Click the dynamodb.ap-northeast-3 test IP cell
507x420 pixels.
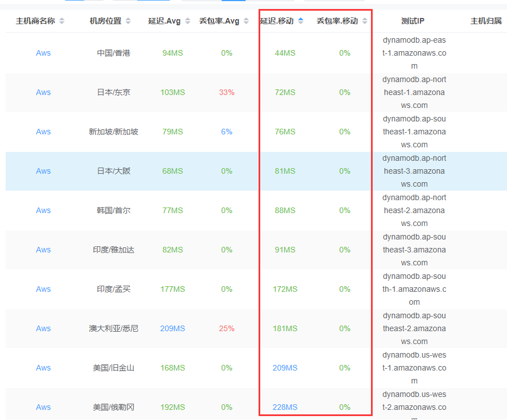pyautogui.click(x=414, y=171)
